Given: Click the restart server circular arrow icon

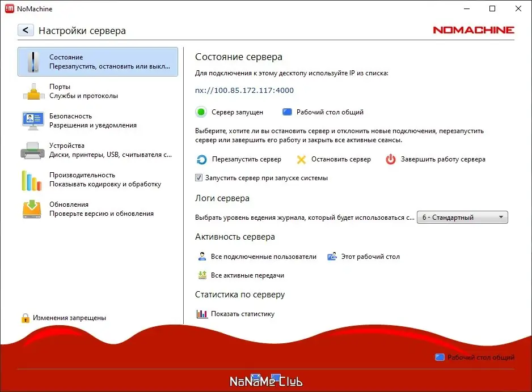Looking at the screenshot, I should (201, 159).
